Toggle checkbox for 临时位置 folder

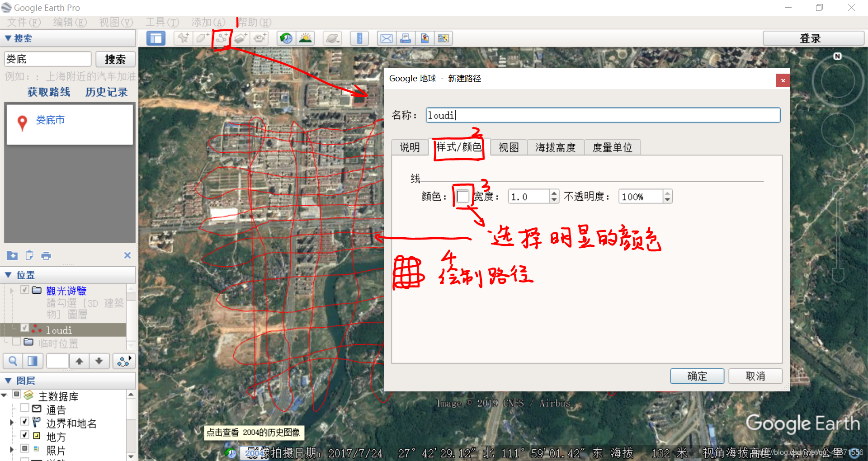17,341
